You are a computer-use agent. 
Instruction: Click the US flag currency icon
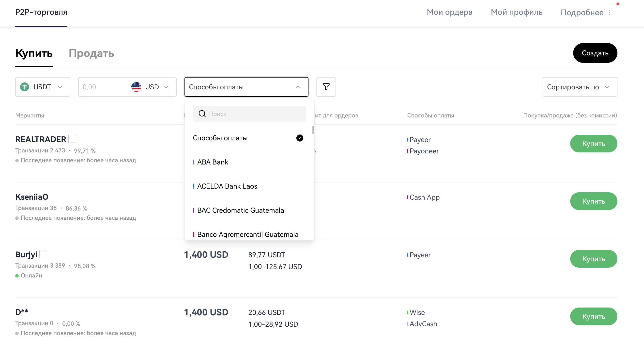pos(136,87)
